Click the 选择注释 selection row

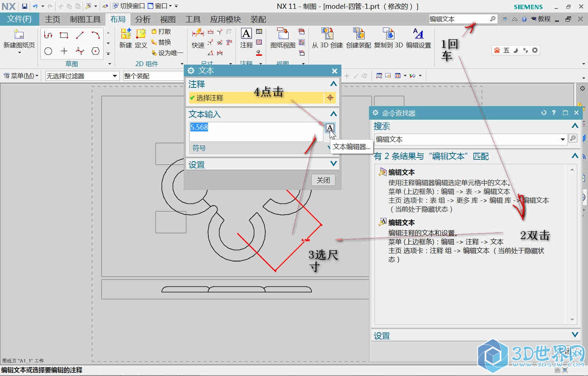click(256, 98)
